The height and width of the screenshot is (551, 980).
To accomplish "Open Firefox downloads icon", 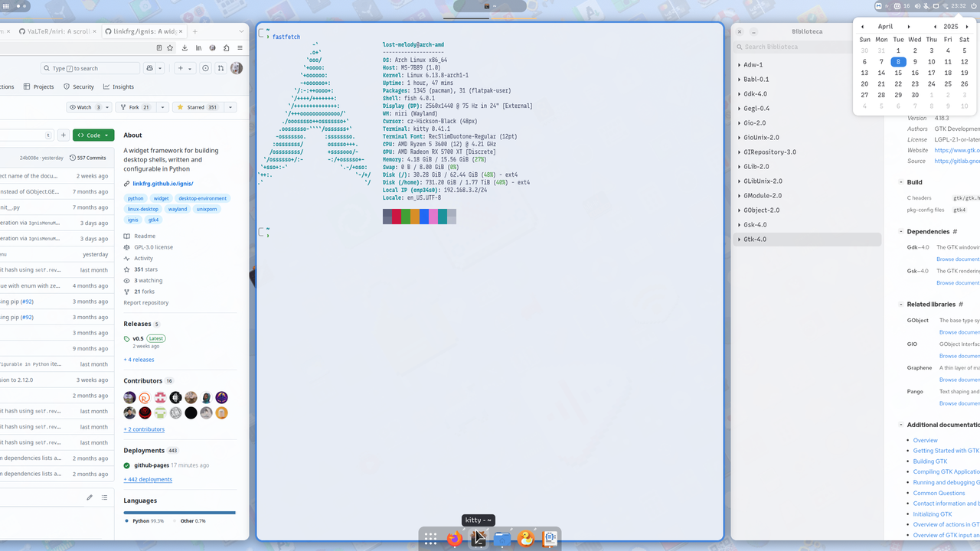I will click(x=185, y=47).
